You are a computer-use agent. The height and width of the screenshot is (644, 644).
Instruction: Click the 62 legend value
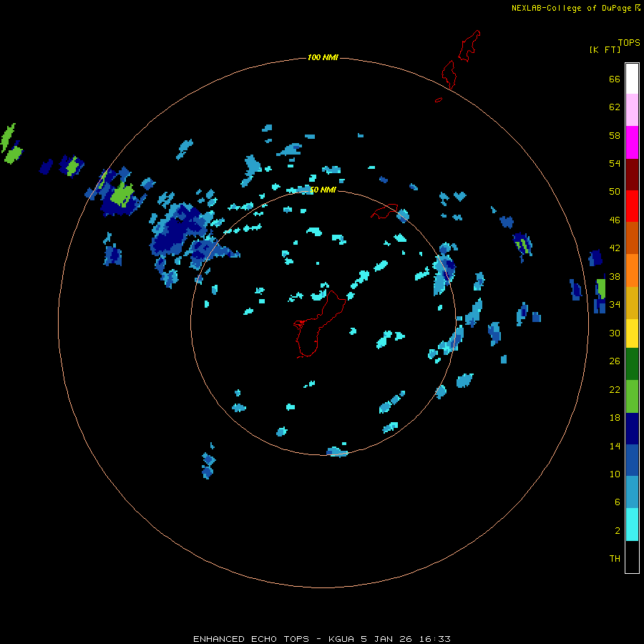pos(615,107)
